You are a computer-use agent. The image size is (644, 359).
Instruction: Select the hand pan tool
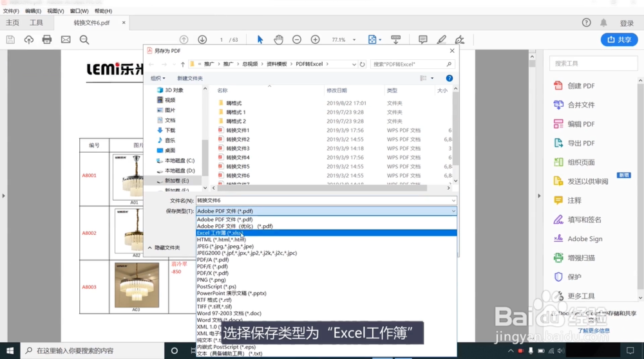(x=278, y=39)
